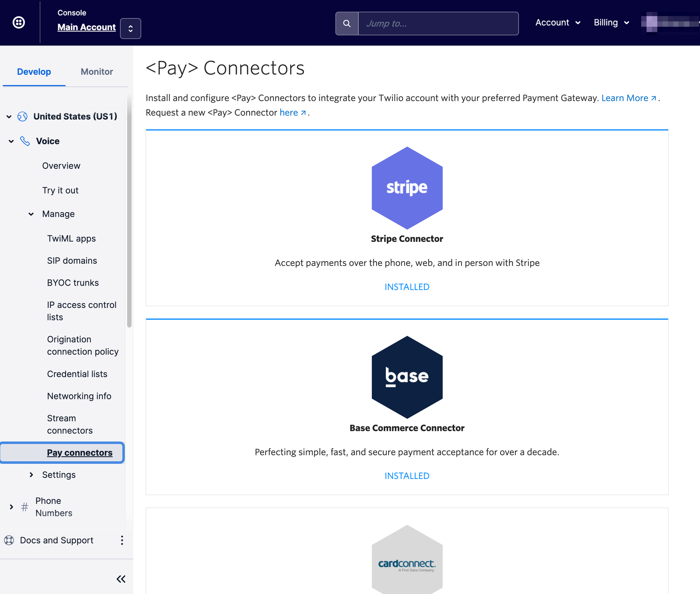
Task: Click the Stripe hexagon logo
Action: [x=407, y=189]
